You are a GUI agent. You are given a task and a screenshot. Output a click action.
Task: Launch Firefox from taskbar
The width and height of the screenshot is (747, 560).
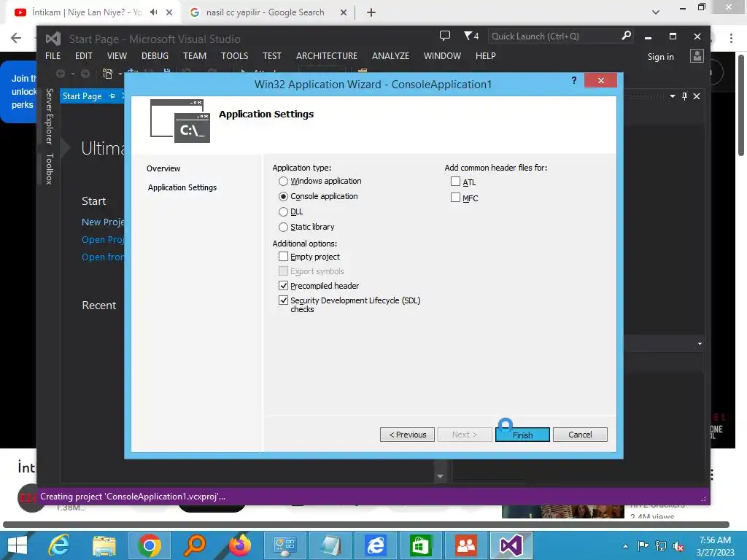239,545
